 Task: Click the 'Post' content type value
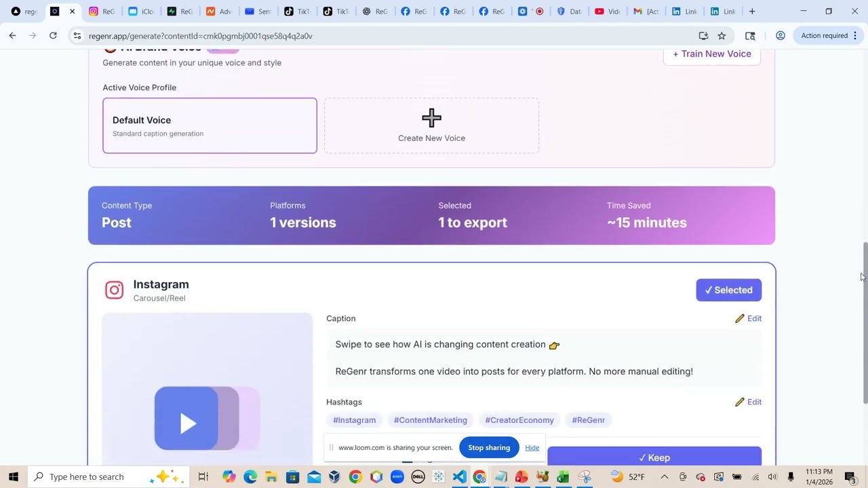coord(117,222)
